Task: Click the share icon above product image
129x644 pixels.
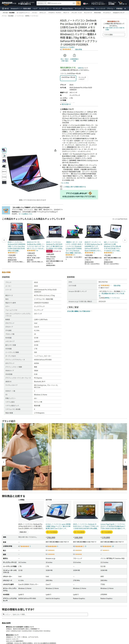Action: pyautogui.click(x=55, y=150)
